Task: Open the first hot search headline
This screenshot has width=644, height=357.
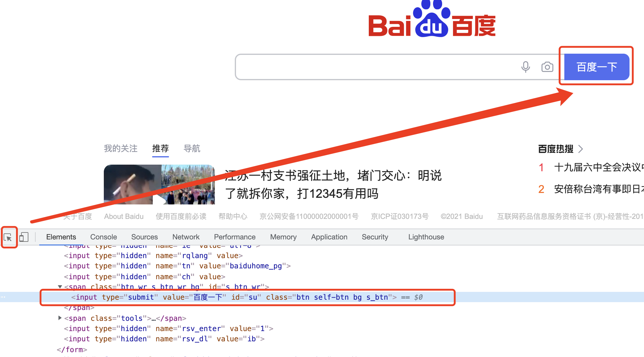Action: click(598, 167)
